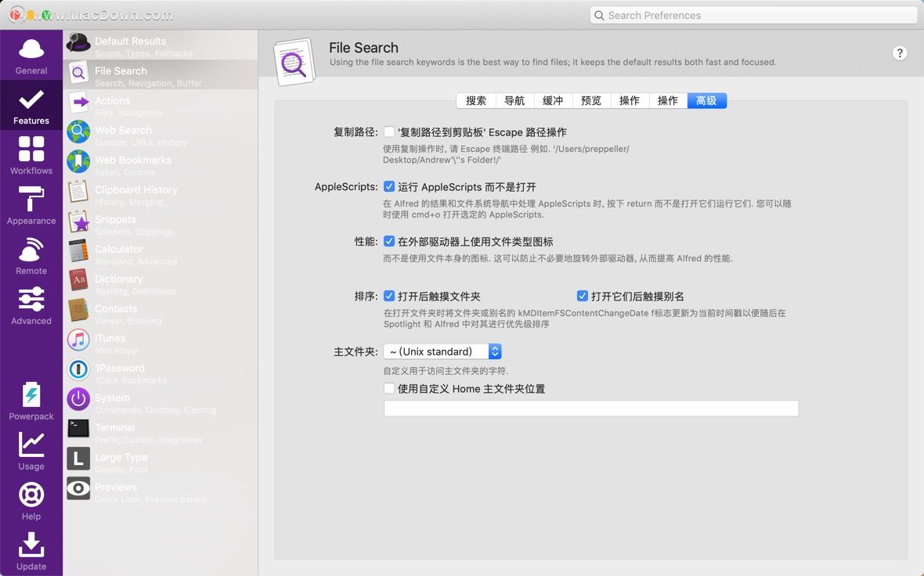
Task: Open the Workflows section
Action: pyautogui.click(x=31, y=156)
